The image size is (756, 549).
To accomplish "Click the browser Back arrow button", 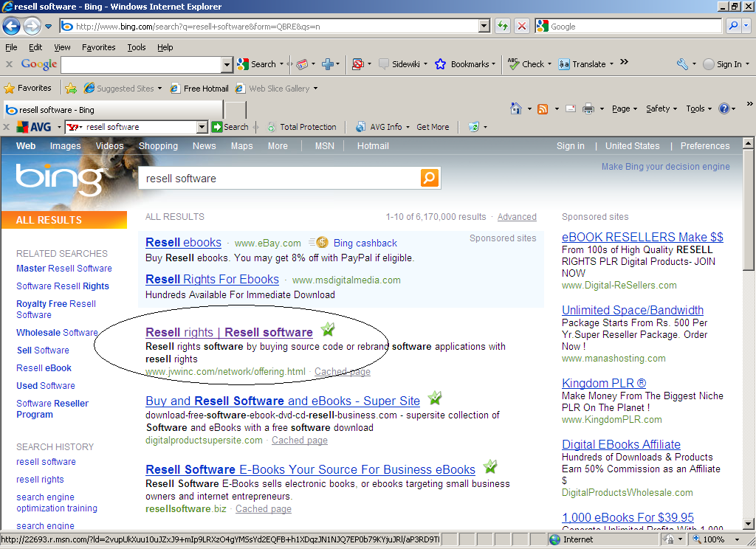I will [x=11, y=27].
